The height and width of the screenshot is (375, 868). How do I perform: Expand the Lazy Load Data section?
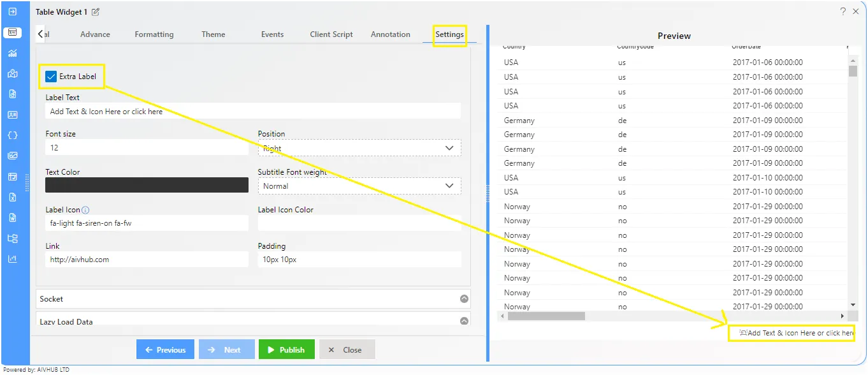tap(254, 319)
